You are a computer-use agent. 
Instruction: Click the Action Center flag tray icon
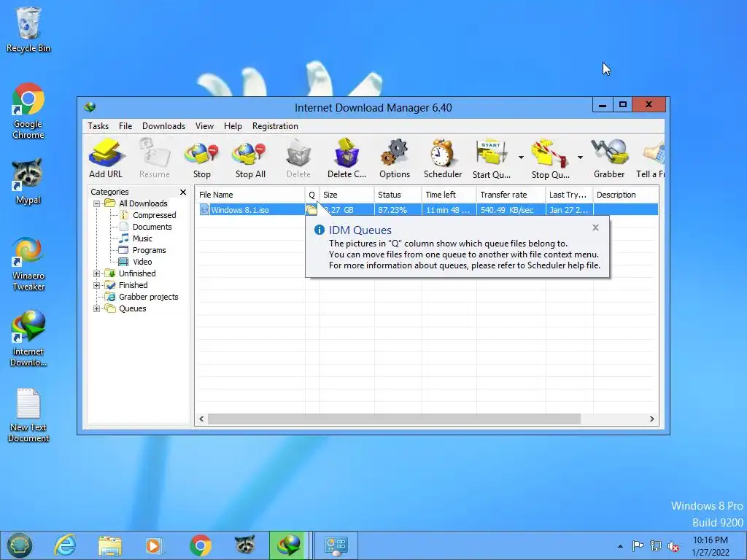[638, 545]
